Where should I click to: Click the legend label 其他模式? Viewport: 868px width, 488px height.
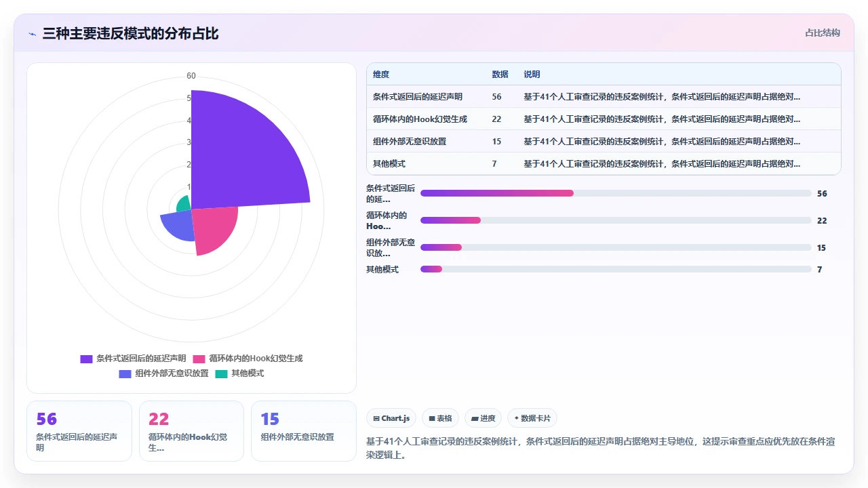click(248, 373)
